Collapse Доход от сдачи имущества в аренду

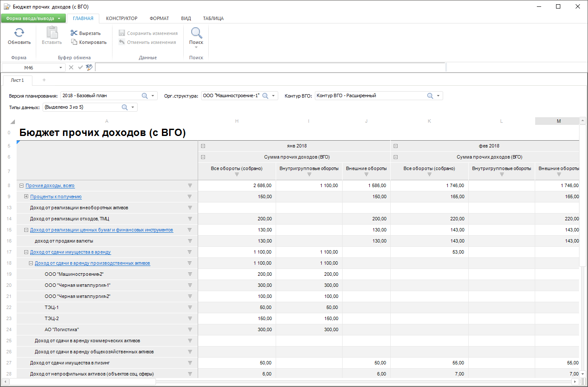(x=26, y=252)
